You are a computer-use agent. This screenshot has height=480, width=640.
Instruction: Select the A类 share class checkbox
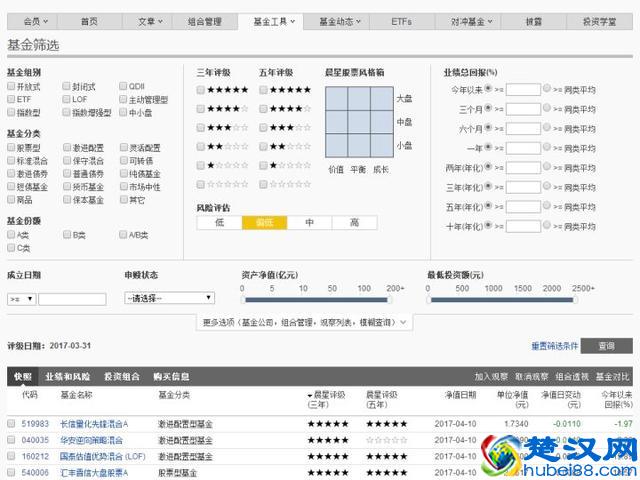coord(11,234)
